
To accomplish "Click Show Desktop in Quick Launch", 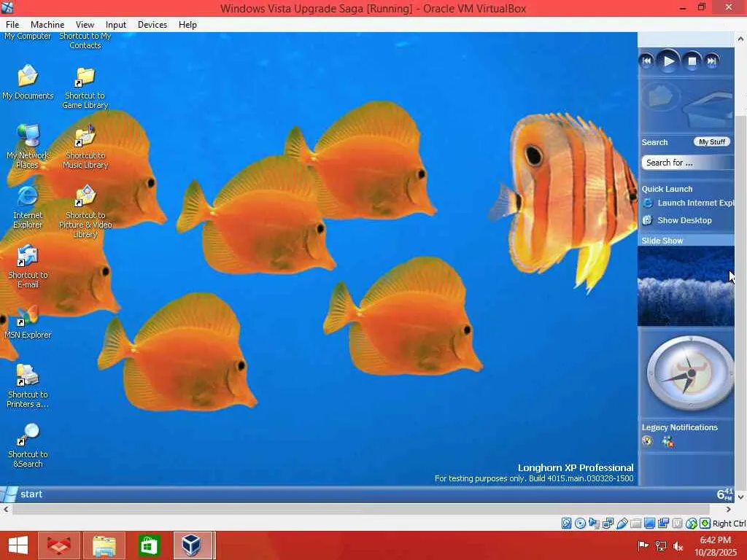I will 678,220.
